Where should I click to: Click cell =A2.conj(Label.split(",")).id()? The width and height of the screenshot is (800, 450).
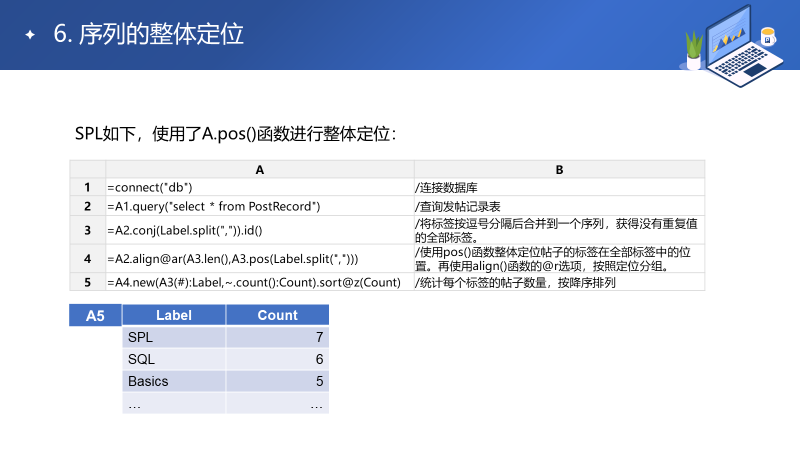(260, 230)
